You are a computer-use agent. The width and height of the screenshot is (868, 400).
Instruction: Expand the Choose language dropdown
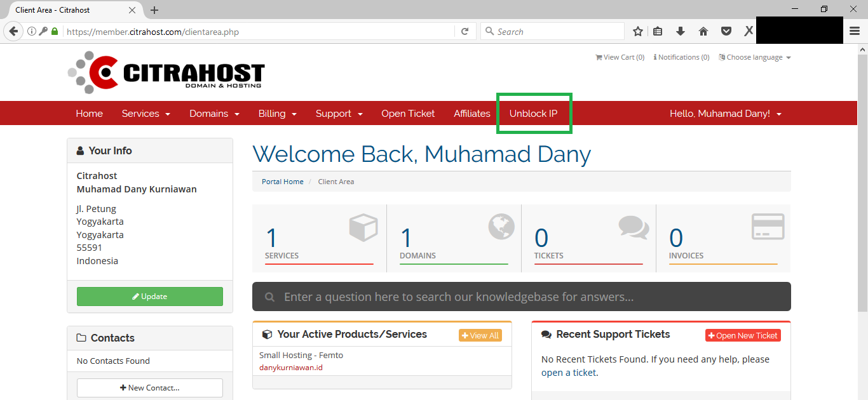(755, 57)
